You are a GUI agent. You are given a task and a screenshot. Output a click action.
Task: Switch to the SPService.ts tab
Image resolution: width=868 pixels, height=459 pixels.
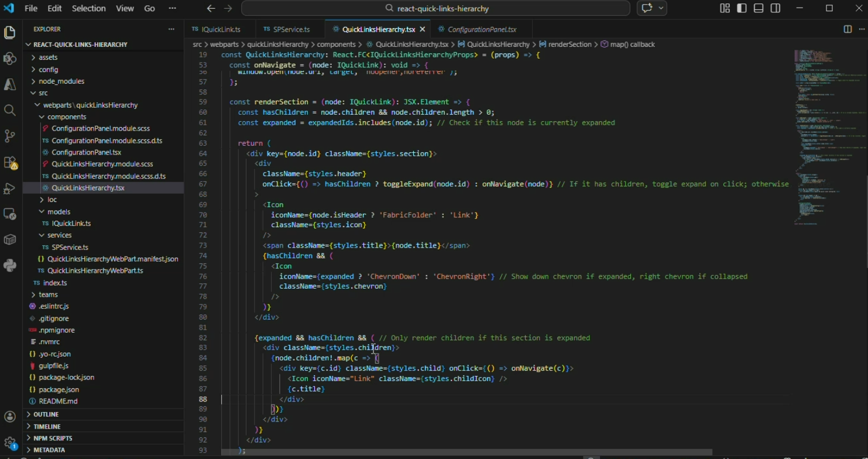pyautogui.click(x=291, y=29)
